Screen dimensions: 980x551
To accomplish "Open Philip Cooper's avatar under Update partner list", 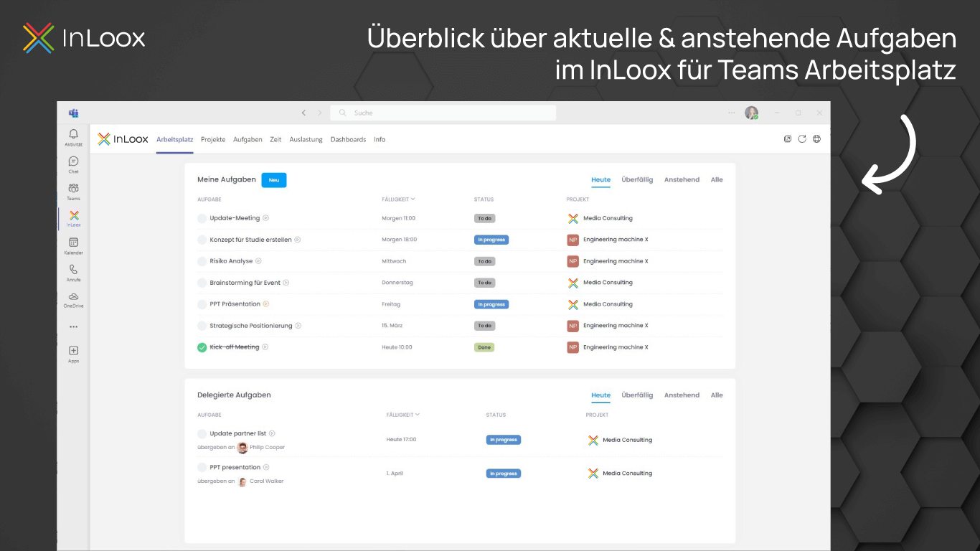I will pos(242,448).
